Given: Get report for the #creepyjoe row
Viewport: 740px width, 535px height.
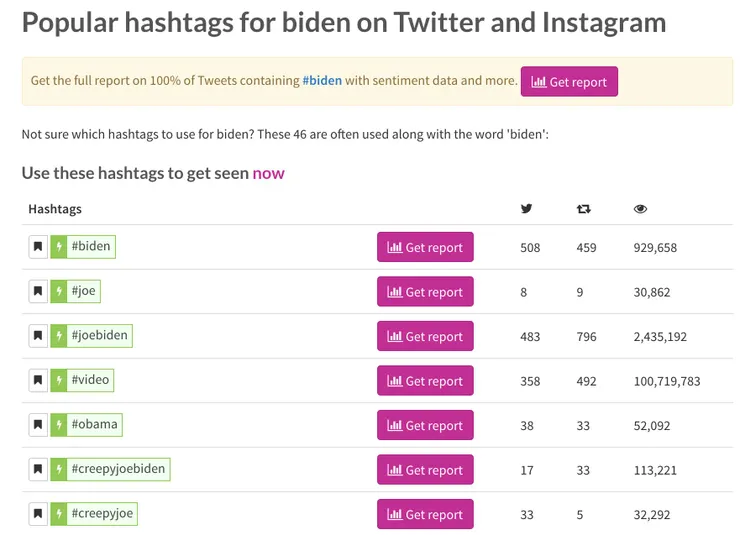Looking at the screenshot, I should [425, 515].
